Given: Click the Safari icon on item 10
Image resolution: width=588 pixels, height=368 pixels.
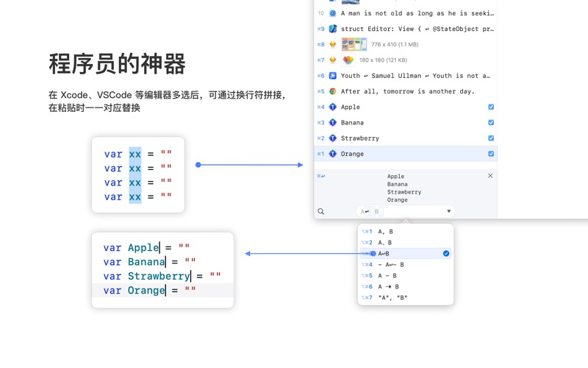Looking at the screenshot, I should tap(333, 13).
